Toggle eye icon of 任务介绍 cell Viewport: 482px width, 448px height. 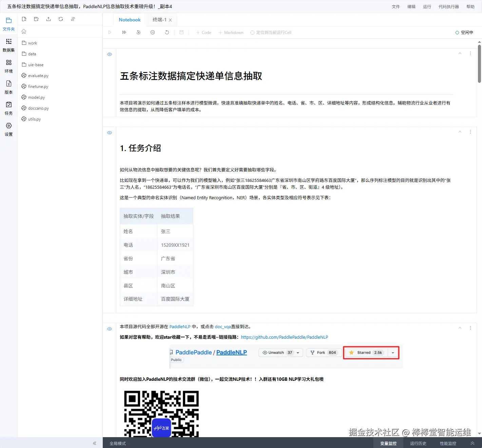pyautogui.click(x=110, y=133)
